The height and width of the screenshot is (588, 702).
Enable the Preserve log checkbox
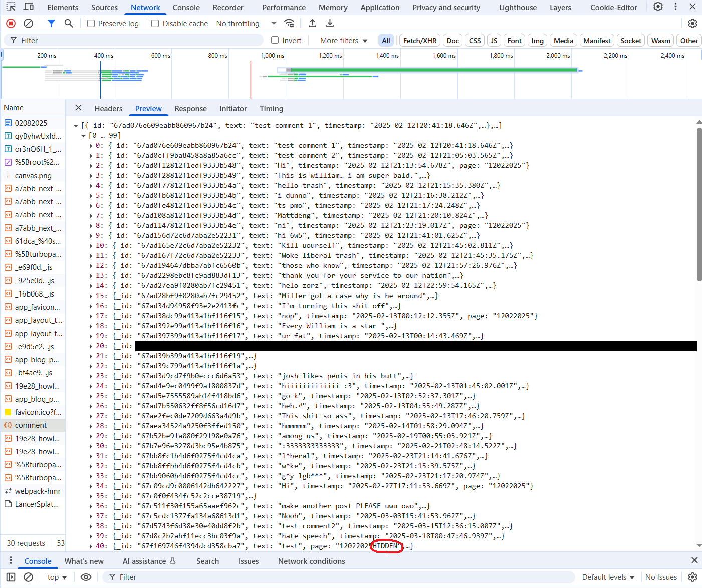[x=91, y=24]
